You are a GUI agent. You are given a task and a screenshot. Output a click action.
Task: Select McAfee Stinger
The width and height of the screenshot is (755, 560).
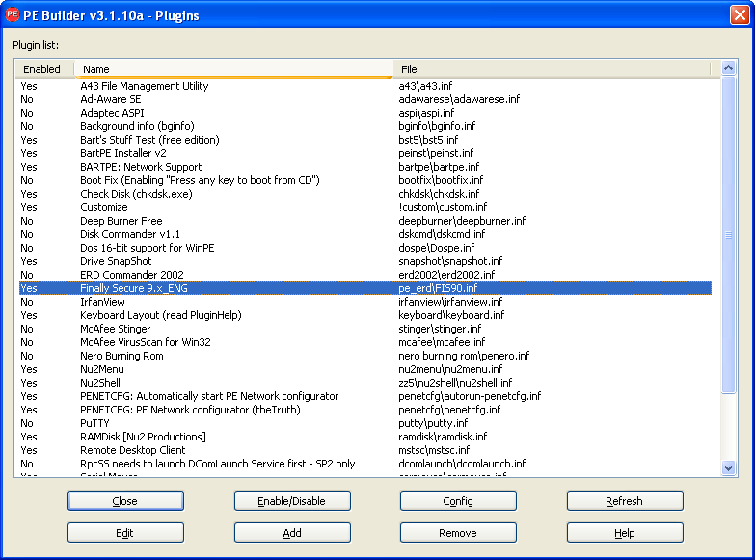pos(365,329)
